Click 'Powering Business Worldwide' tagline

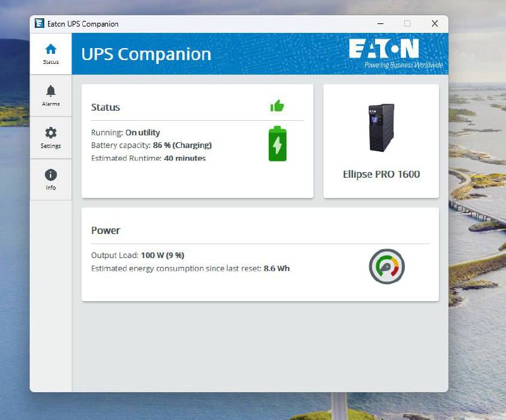[404, 65]
